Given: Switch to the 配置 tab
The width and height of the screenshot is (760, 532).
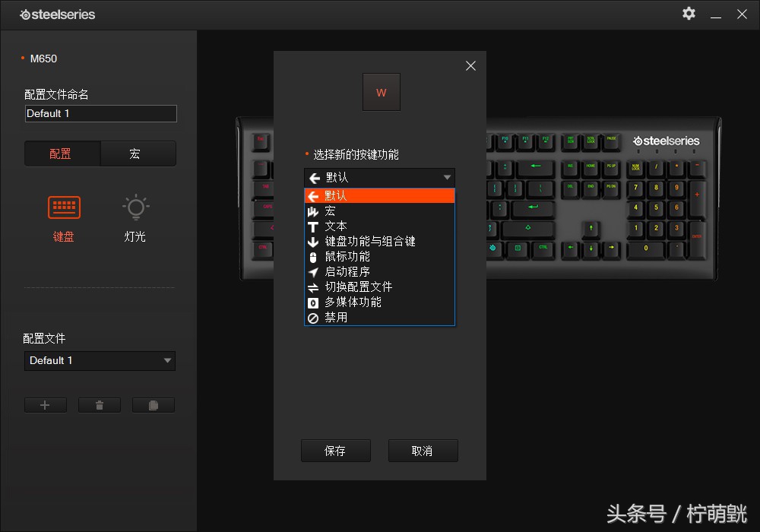Looking at the screenshot, I should coord(62,154).
